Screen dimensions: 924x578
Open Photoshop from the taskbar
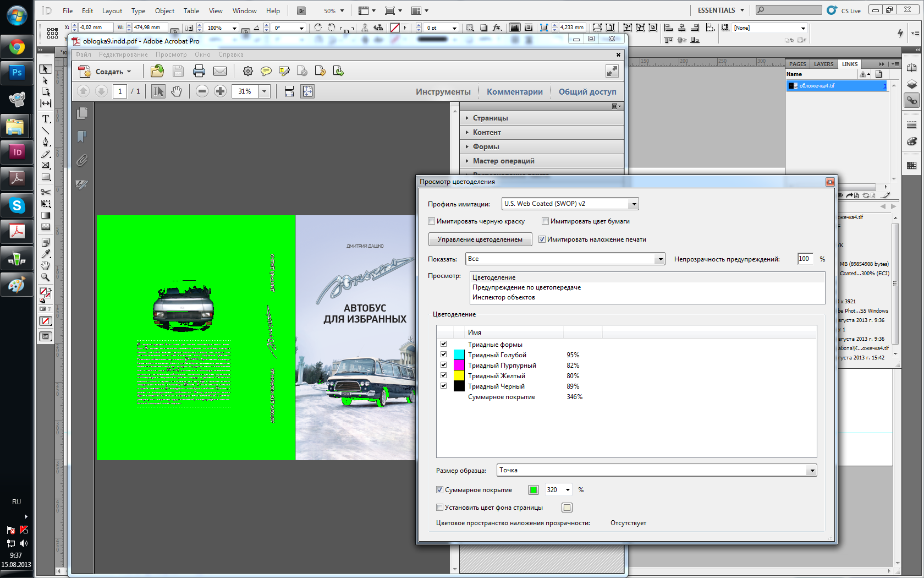coord(17,73)
